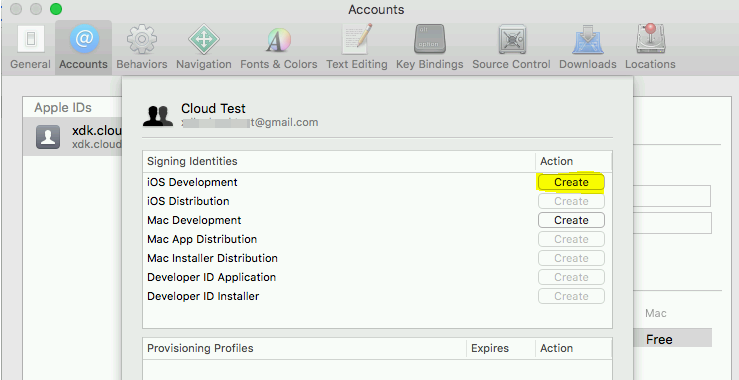Viewport: 739px width, 380px height.
Task: Click the Cloud Test team name
Action: (213, 108)
